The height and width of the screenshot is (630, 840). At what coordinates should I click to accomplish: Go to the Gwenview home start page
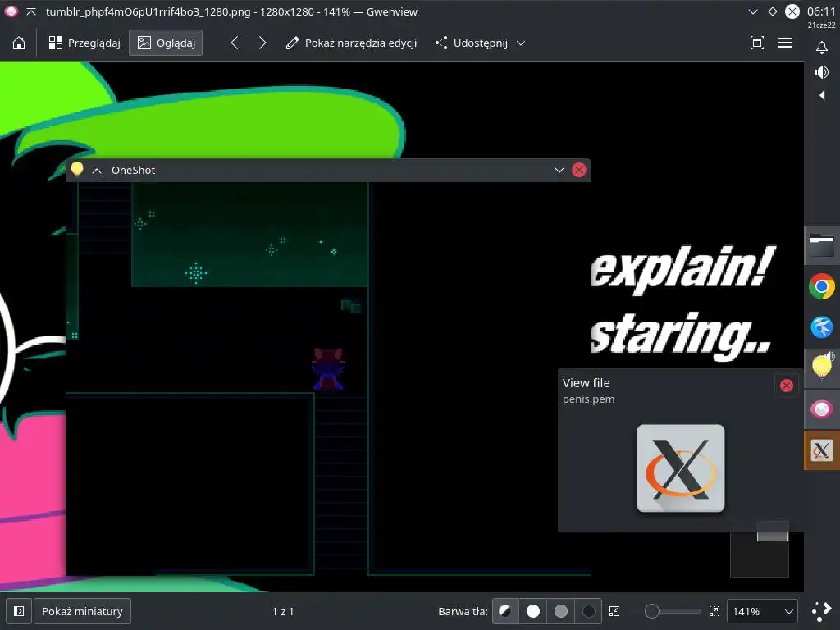(x=19, y=43)
